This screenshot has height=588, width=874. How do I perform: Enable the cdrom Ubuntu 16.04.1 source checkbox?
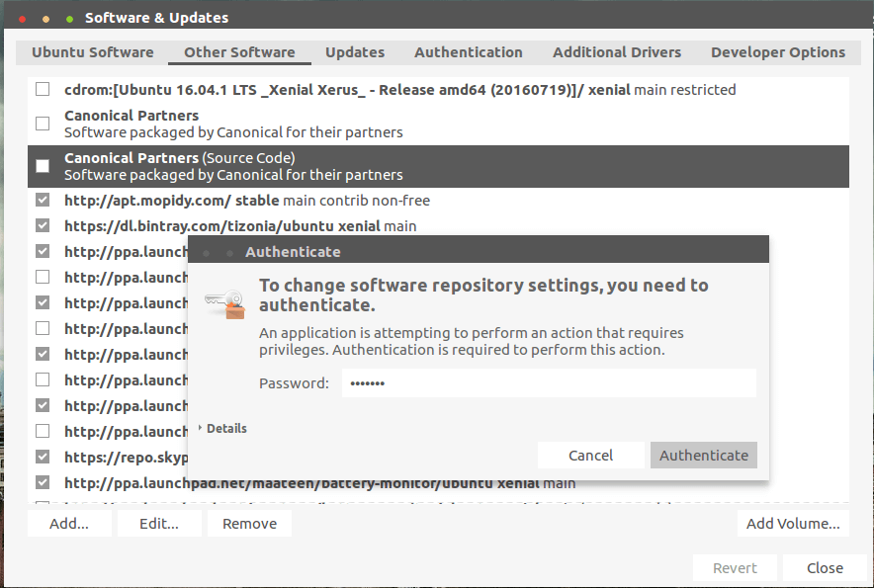pyautogui.click(x=43, y=89)
